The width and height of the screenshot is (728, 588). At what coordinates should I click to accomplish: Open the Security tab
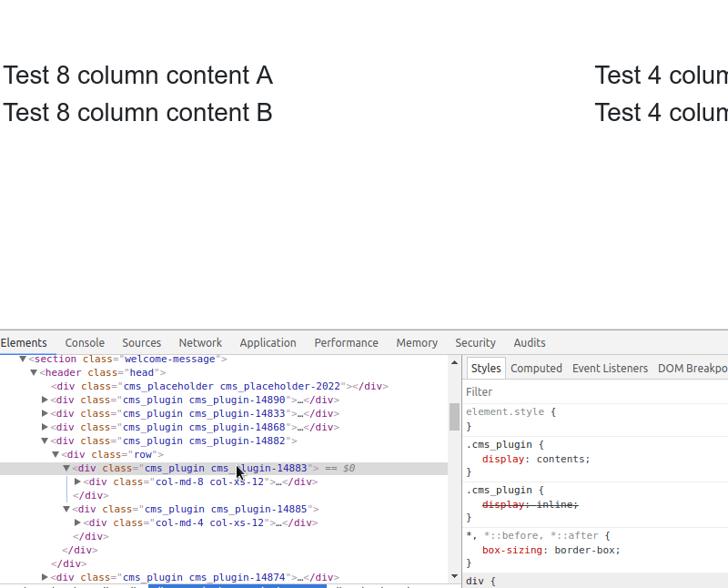coord(475,343)
